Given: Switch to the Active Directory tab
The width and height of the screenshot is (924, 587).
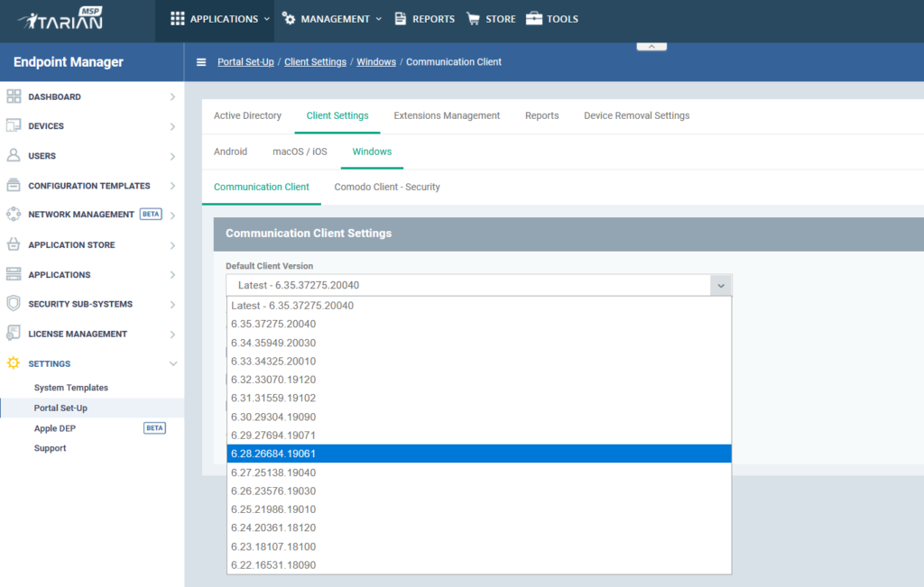Looking at the screenshot, I should pos(247,116).
